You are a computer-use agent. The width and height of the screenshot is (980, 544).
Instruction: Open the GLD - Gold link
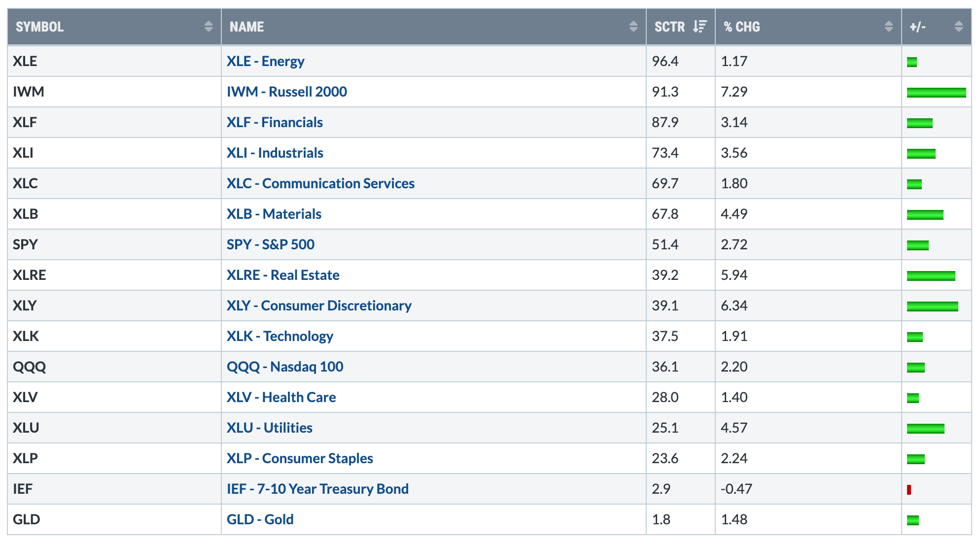coord(260,519)
